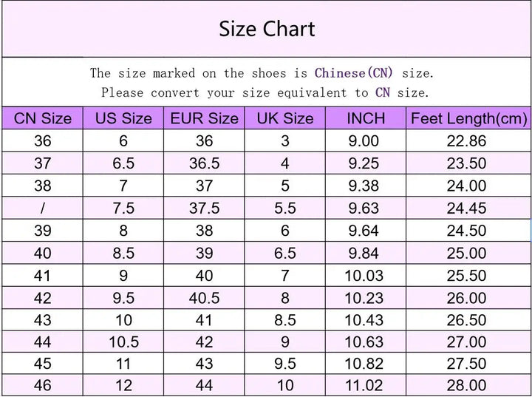Image resolution: width=532 pixels, height=397 pixels.
Task: Click the Size Chart title
Action: 267,29
